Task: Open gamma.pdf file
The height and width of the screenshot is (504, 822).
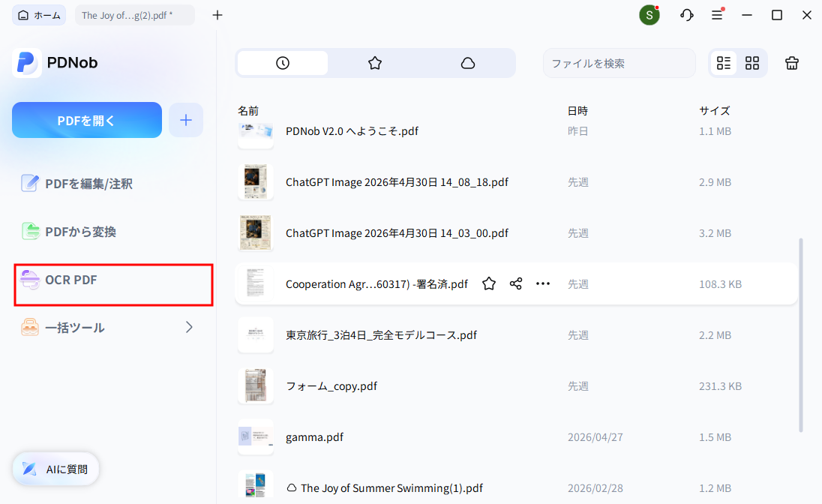Action: [314, 436]
